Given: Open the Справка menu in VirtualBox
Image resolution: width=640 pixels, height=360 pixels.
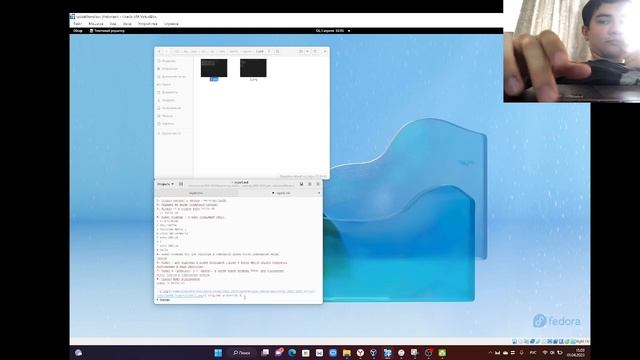Looking at the screenshot, I should pos(171,24).
